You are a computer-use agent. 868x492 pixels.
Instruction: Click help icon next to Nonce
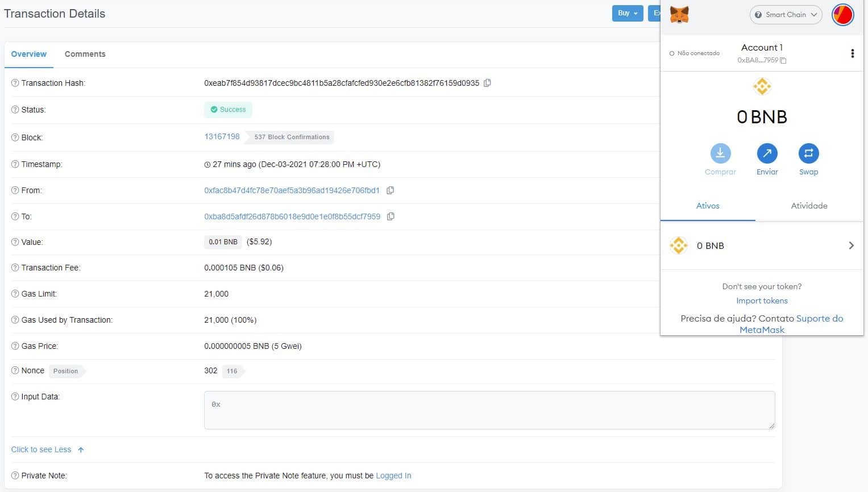15,370
